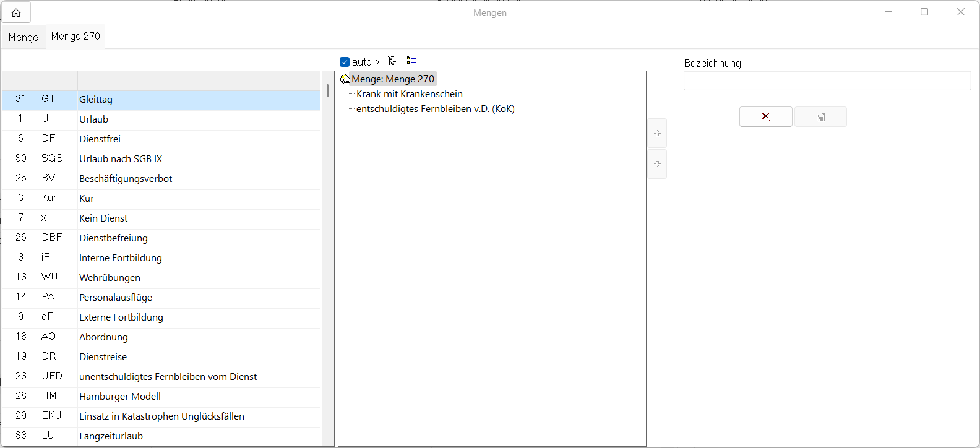Click the home icon button
Viewport: 980px width, 448px height.
[x=16, y=12]
